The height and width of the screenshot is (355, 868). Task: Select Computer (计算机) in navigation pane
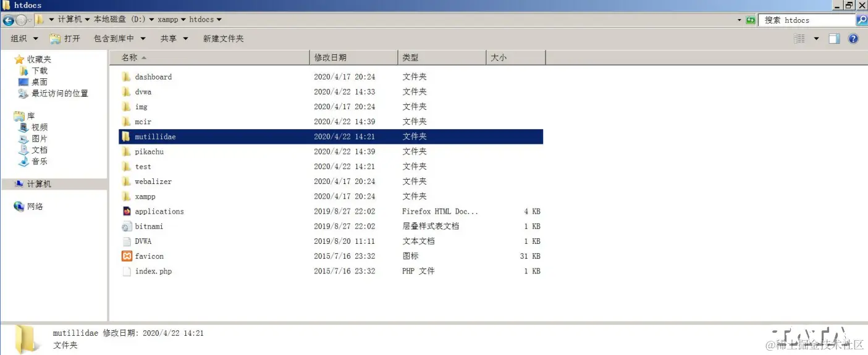coord(39,184)
